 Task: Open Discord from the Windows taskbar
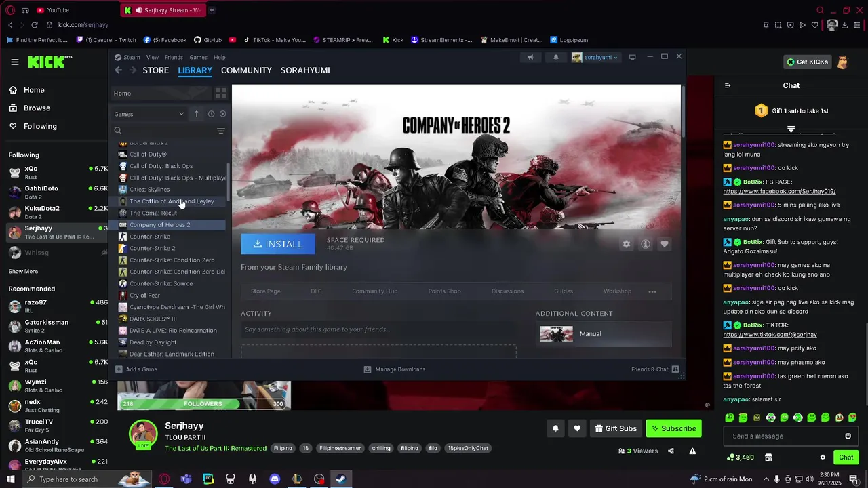pyautogui.click(x=275, y=479)
